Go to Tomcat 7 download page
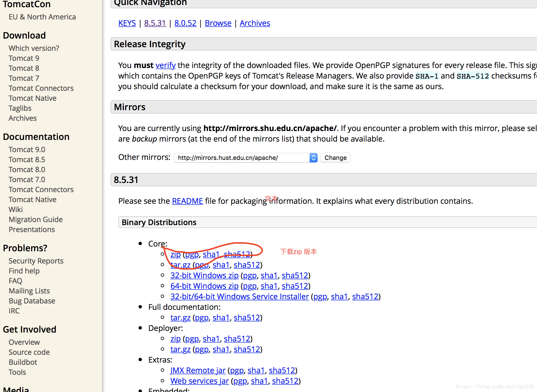The image size is (537, 392). [x=24, y=78]
